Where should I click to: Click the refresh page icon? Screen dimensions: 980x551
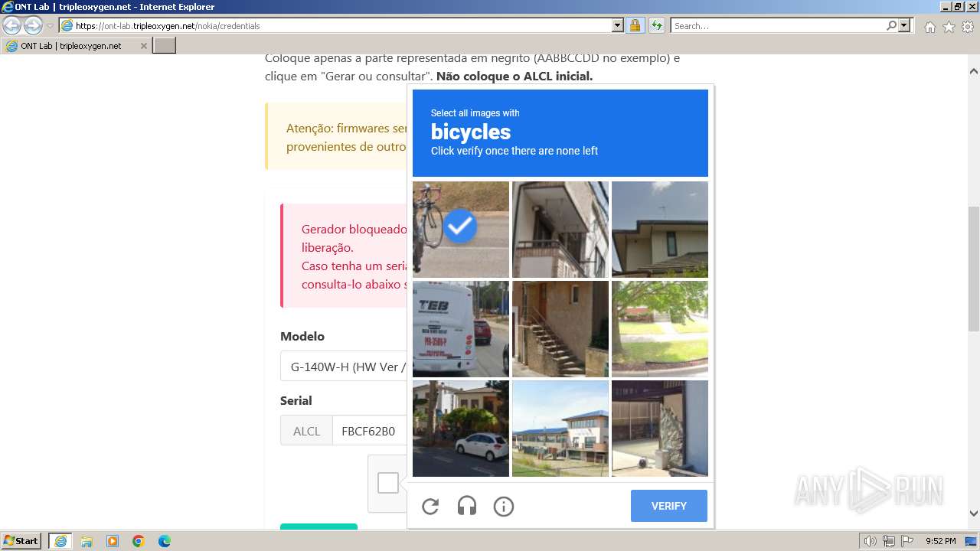pos(657,25)
